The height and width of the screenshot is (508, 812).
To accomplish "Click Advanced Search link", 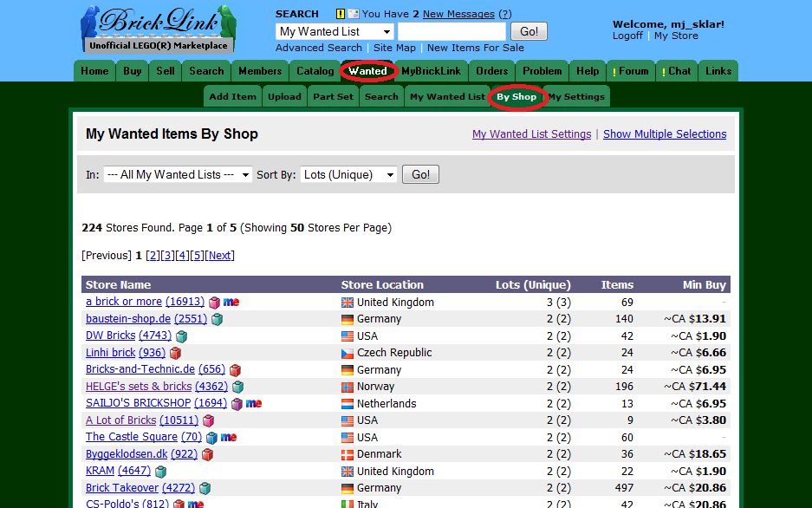I will 319,48.
